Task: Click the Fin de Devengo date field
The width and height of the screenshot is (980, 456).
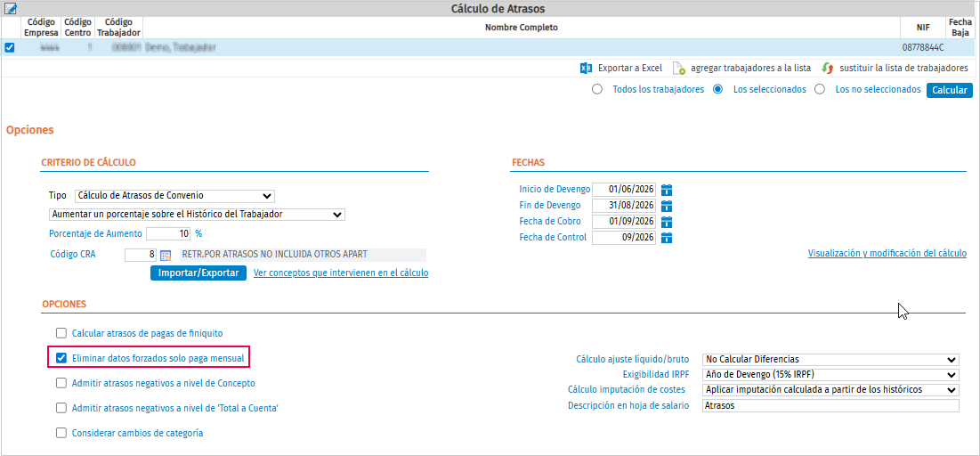Action: pyautogui.click(x=624, y=205)
